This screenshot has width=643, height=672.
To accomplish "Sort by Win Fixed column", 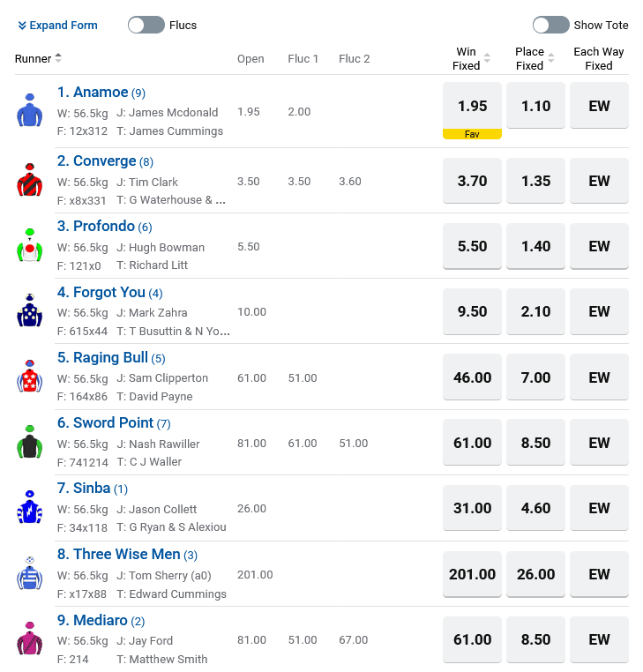I will (487, 58).
